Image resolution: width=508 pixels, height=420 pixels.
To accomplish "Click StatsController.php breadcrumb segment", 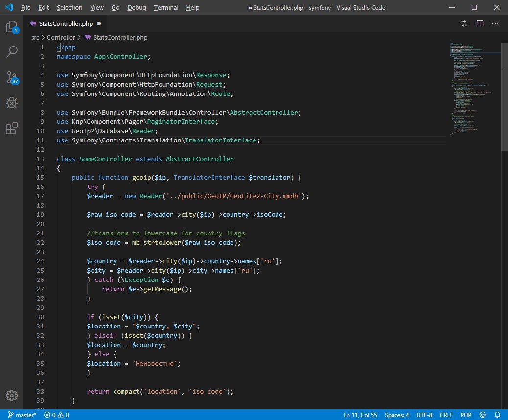I will click(x=120, y=37).
